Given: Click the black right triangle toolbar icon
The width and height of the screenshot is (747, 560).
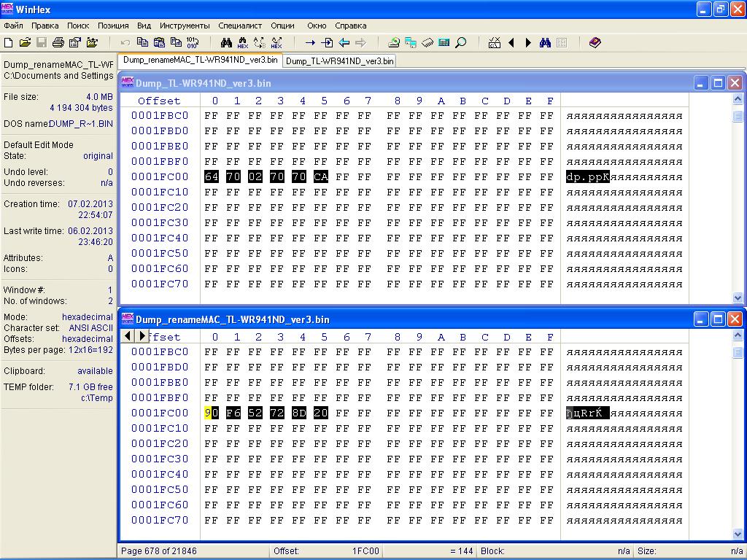Looking at the screenshot, I should (528, 43).
